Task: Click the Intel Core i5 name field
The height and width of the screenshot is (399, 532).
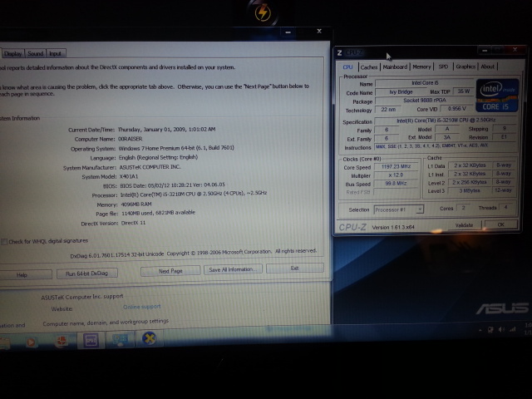Action: coord(425,83)
